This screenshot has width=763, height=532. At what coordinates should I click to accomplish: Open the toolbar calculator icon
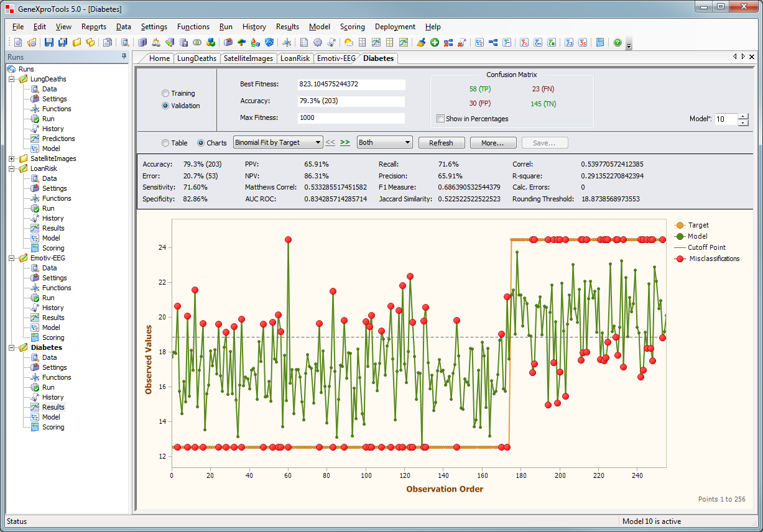600,42
